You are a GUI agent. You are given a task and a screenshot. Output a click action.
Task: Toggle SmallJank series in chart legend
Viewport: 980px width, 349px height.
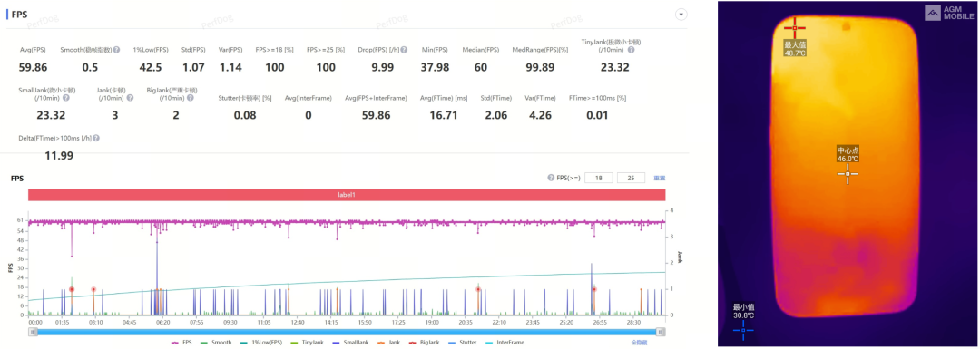pyautogui.click(x=350, y=343)
